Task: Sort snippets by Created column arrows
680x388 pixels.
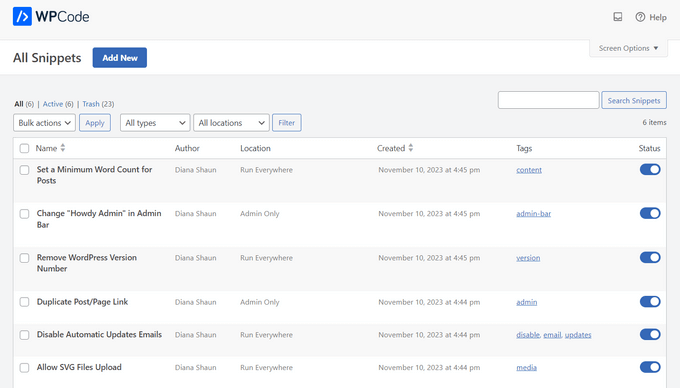Action: pos(411,148)
